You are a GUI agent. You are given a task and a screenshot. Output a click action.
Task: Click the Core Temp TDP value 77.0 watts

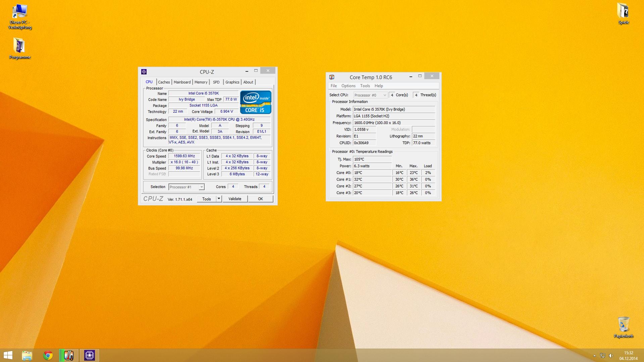(x=424, y=143)
